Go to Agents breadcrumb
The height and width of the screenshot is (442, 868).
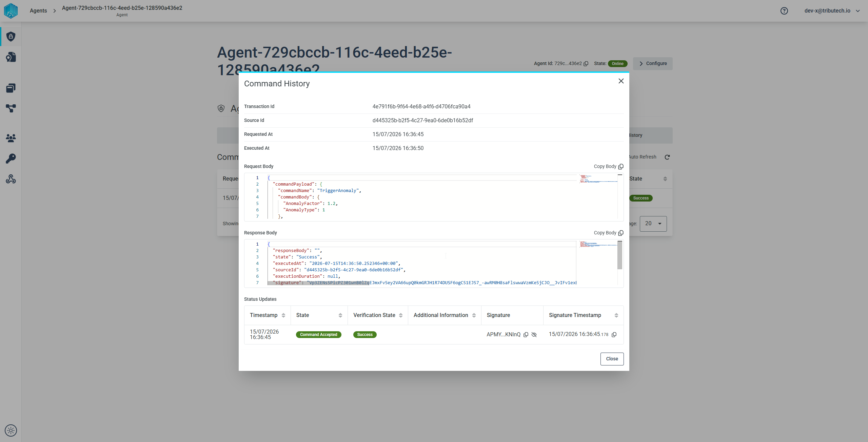pos(38,11)
